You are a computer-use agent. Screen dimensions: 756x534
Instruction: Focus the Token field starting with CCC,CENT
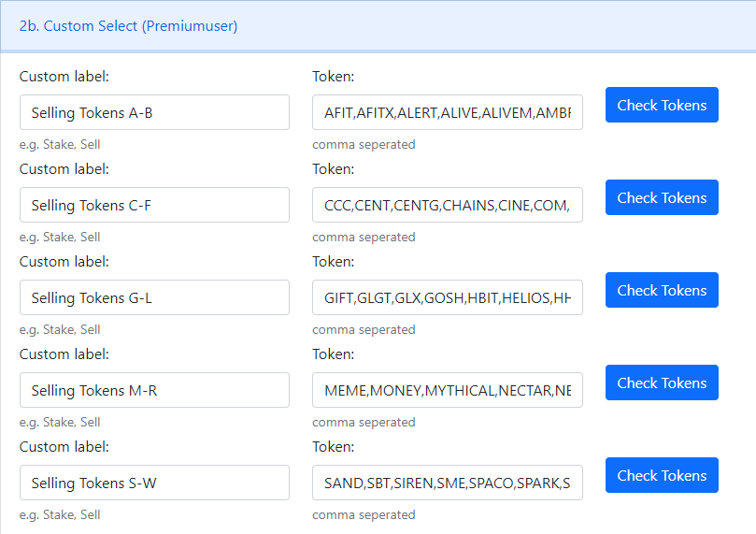448,205
